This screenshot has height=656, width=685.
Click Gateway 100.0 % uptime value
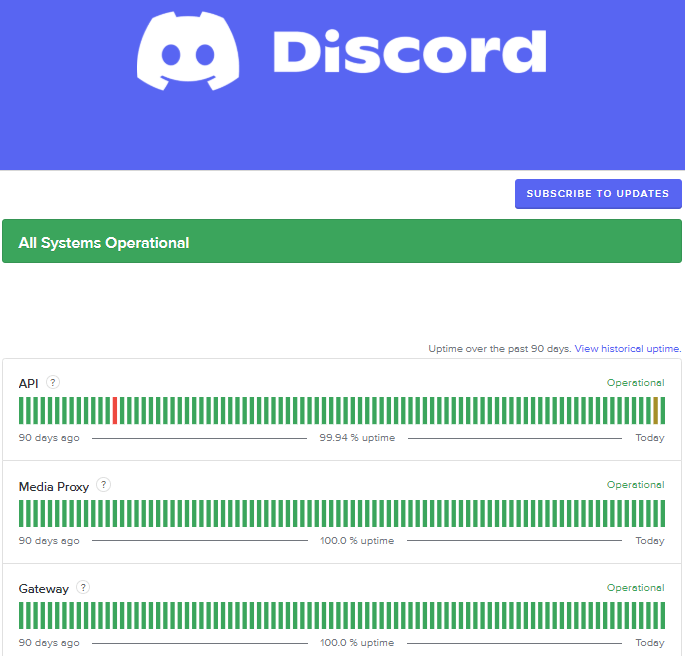357,643
